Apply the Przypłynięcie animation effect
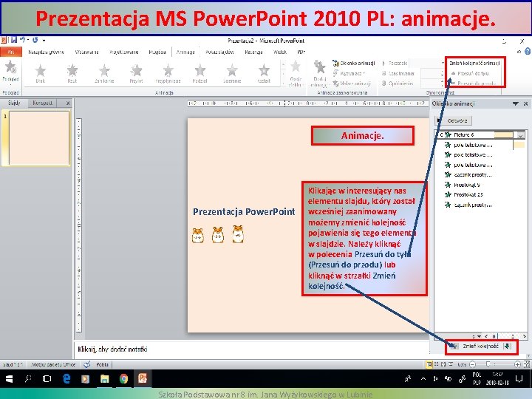This screenshot has height=399, width=532. [168, 73]
